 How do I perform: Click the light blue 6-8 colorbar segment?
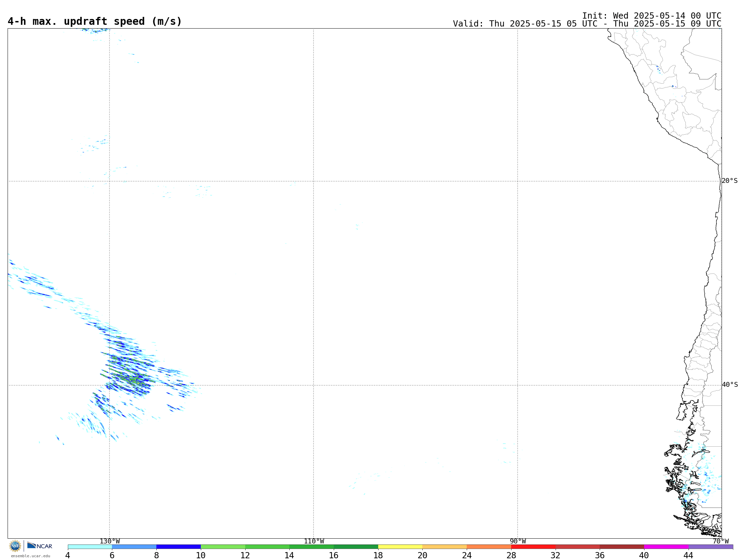pos(134,547)
